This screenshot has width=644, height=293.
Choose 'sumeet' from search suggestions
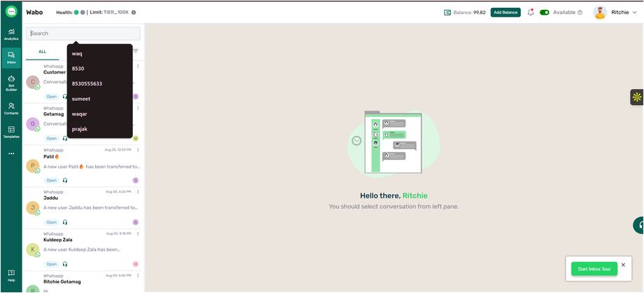[100, 99]
